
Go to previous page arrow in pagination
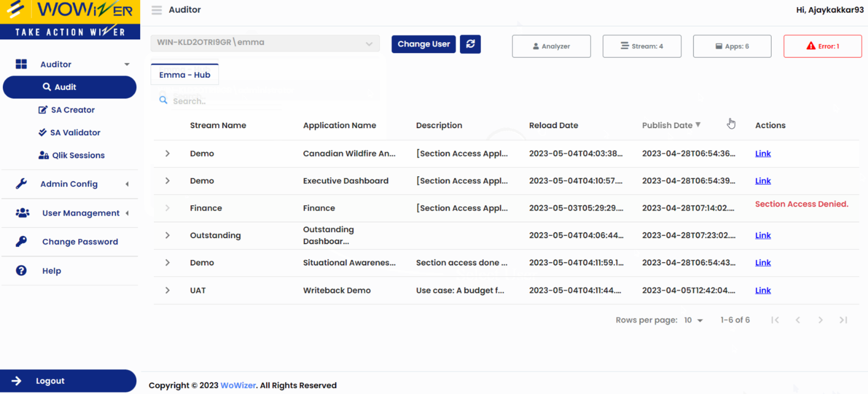click(x=798, y=320)
